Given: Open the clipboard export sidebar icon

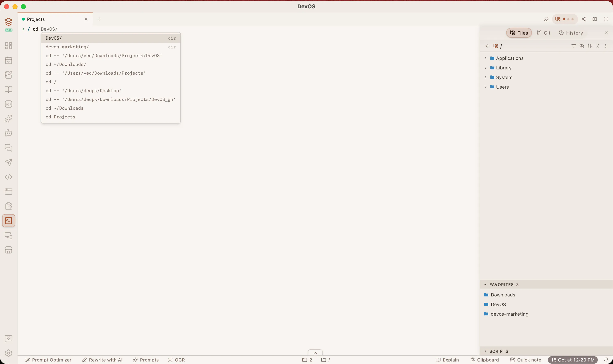Looking at the screenshot, I should click(x=8, y=206).
